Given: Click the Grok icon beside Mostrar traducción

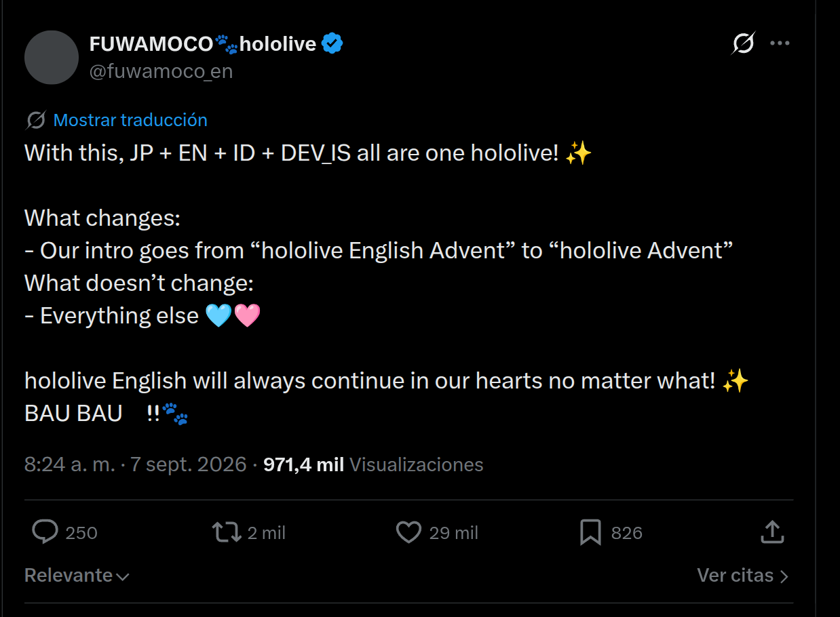Looking at the screenshot, I should pyautogui.click(x=36, y=120).
